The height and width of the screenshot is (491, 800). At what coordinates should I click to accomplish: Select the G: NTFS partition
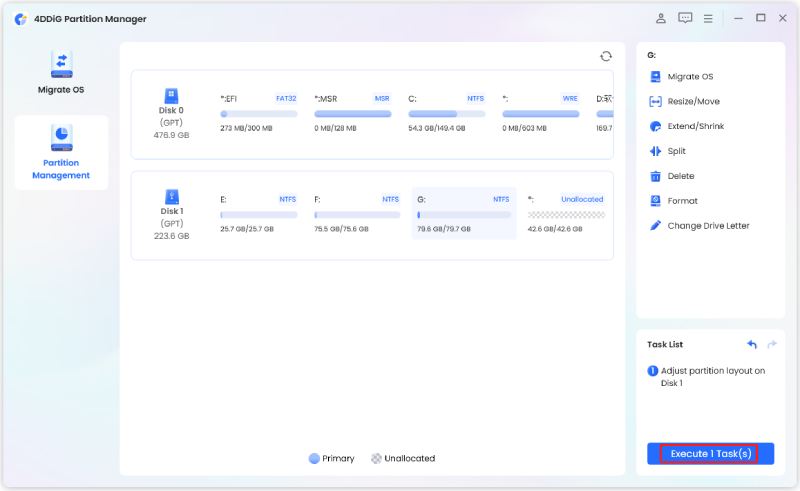click(x=464, y=213)
